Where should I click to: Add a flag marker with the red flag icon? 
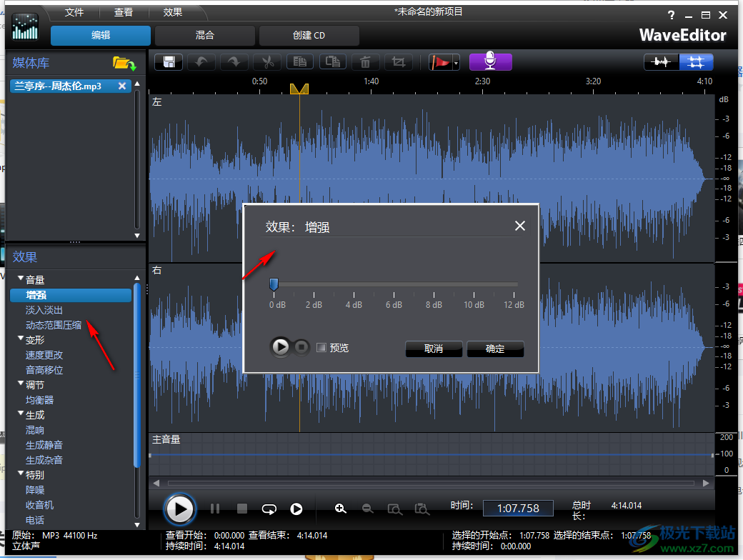pyautogui.click(x=440, y=62)
